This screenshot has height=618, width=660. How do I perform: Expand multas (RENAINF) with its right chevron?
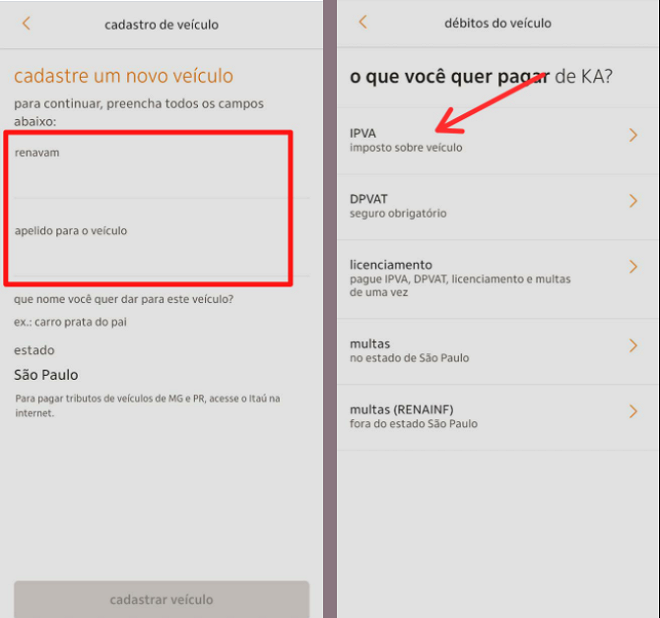point(632,412)
